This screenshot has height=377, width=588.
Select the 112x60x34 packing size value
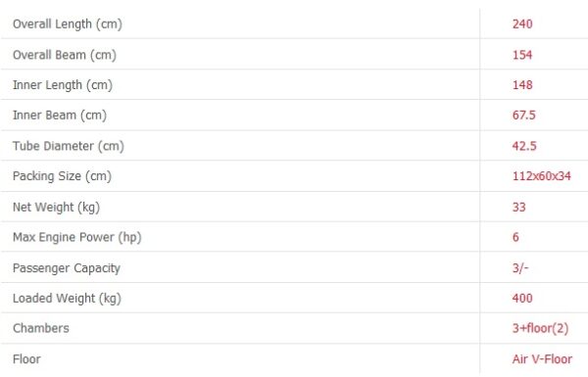542,176
